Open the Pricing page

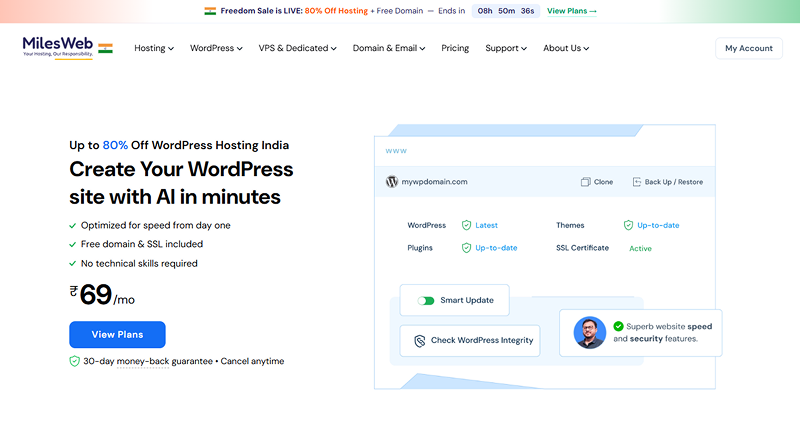455,48
